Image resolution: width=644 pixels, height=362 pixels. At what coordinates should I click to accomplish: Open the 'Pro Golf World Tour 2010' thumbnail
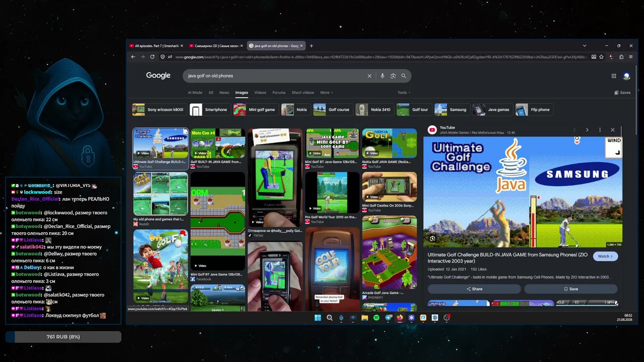point(332,193)
